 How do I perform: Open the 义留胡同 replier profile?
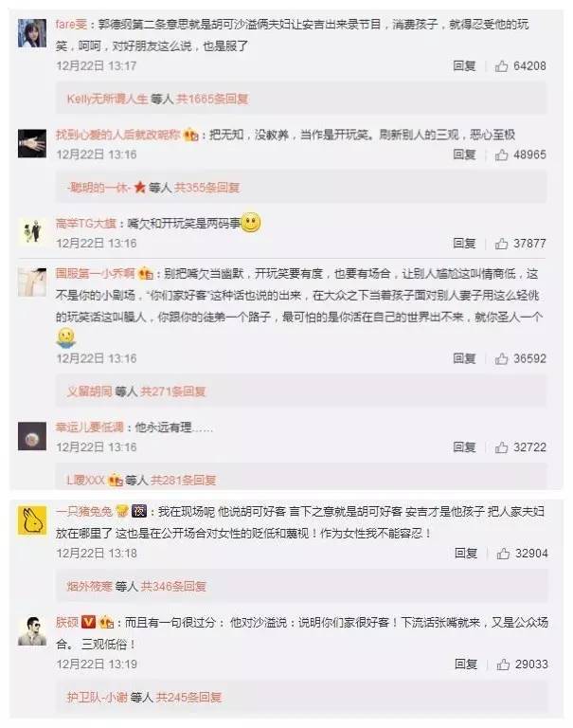90,391
